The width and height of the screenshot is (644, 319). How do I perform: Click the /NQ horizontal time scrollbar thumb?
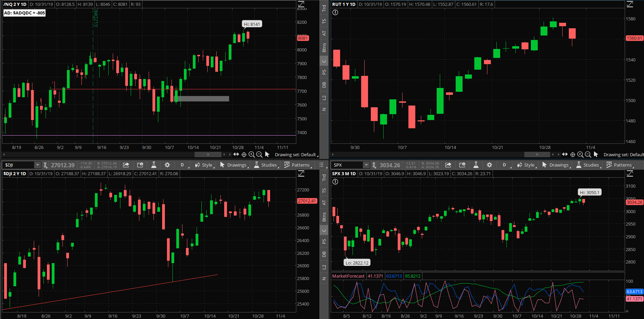[x=208, y=154]
